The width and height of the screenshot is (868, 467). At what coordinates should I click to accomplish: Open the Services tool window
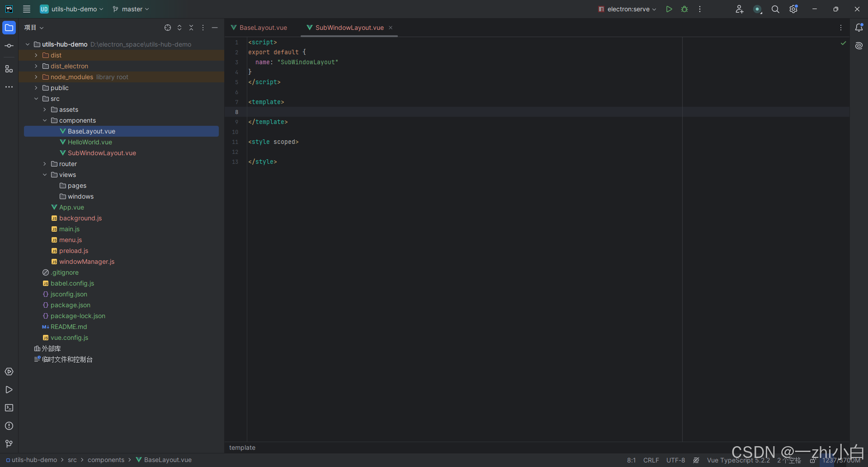[x=9, y=372]
